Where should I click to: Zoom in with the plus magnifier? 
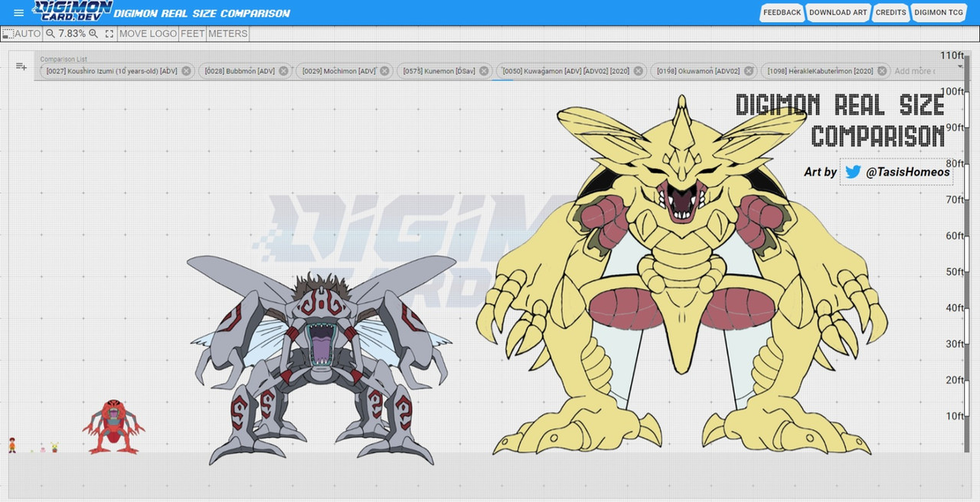click(93, 34)
